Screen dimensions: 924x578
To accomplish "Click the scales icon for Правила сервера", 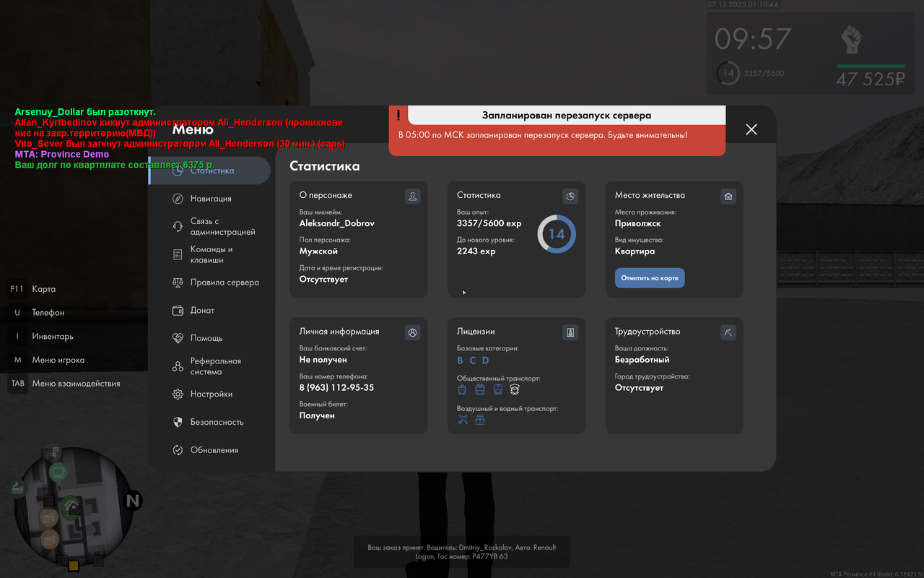I will click(178, 282).
